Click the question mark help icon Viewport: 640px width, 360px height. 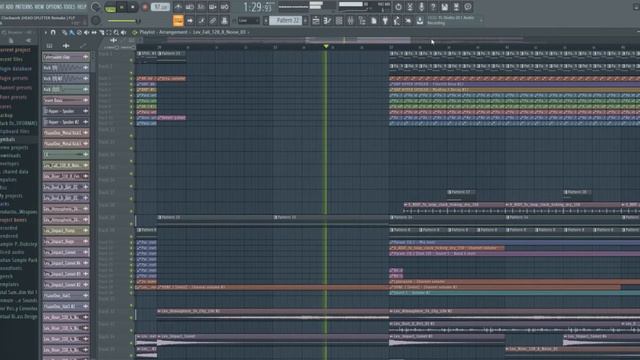tap(433, 7)
